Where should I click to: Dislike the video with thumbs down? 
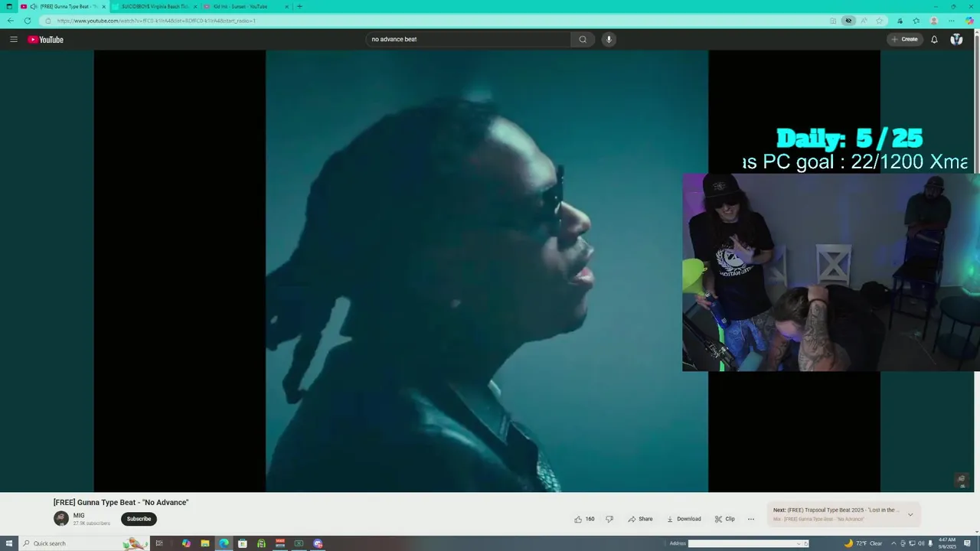(609, 519)
